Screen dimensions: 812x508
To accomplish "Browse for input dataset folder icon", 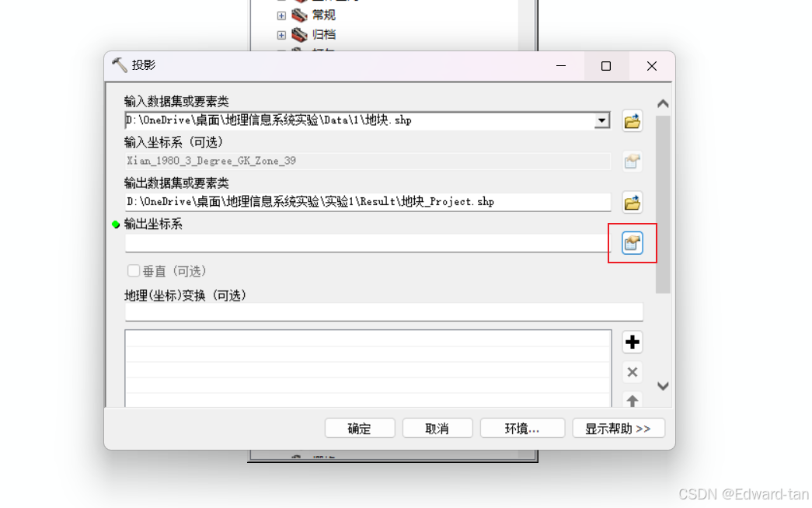I will [x=632, y=121].
